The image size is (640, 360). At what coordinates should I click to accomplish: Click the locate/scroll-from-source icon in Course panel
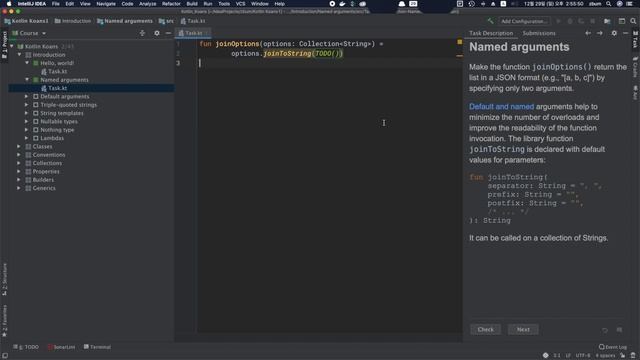tap(142, 33)
